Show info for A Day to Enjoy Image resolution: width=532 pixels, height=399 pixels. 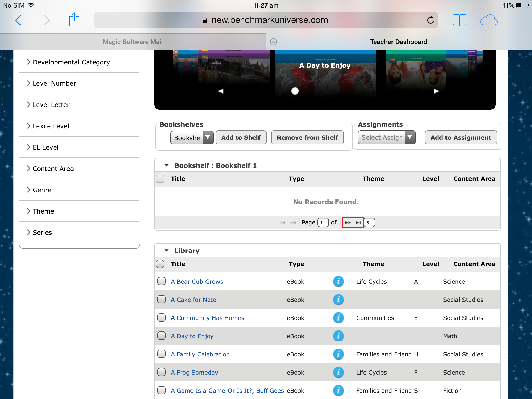pyautogui.click(x=338, y=336)
